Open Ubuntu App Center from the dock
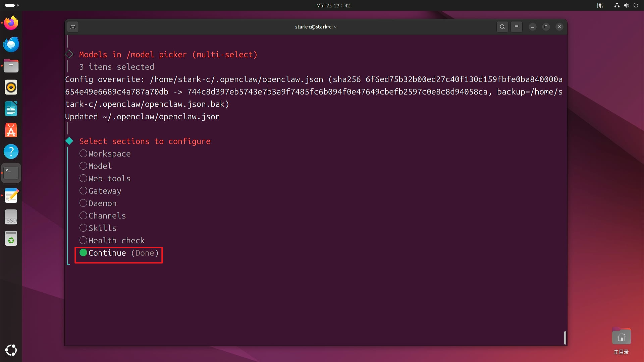 coord(11,130)
